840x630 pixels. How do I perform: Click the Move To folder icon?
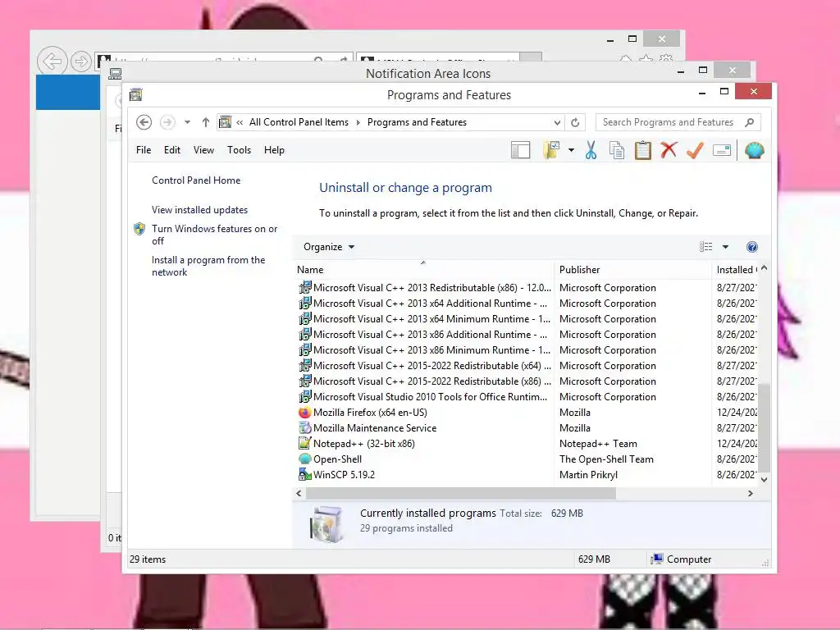pos(551,151)
